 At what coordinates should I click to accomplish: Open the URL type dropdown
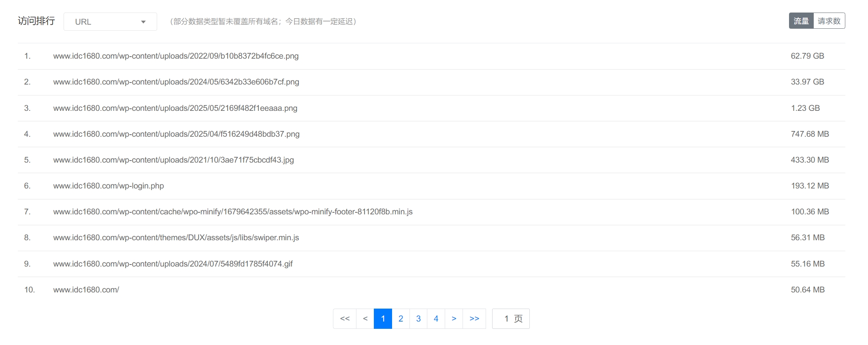coord(110,22)
